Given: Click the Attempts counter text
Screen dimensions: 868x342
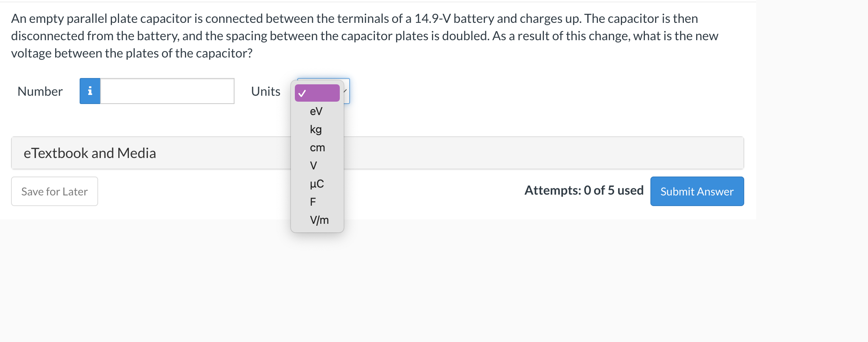Looking at the screenshot, I should [584, 190].
